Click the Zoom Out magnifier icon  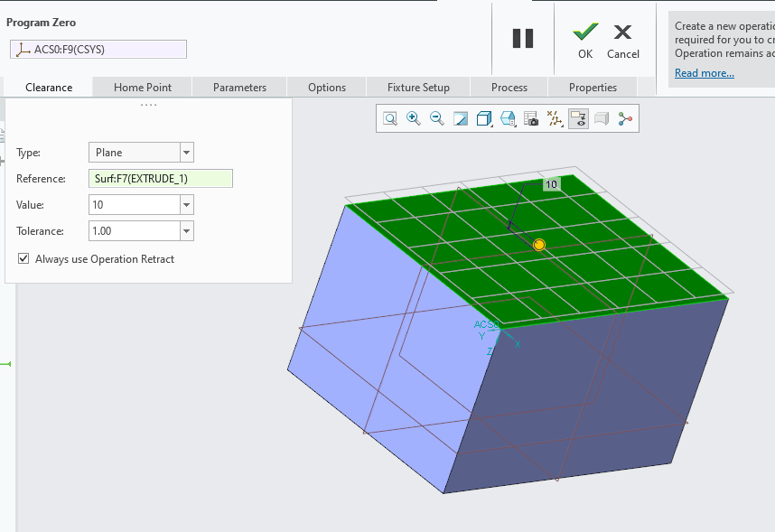[437, 118]
